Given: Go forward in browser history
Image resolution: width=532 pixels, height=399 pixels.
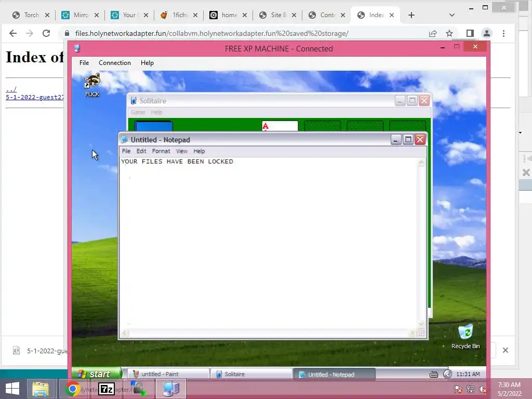Looking at the screenshot, I should pos(30,33).
